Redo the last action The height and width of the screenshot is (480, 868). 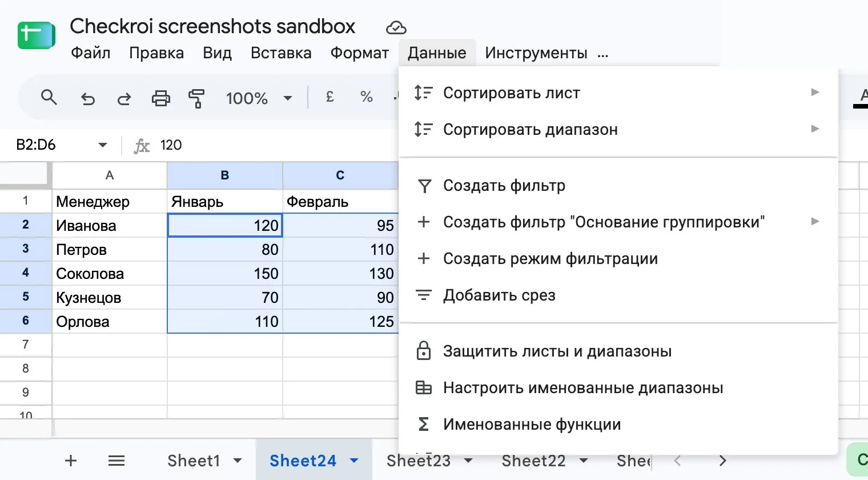click(124, 98)
